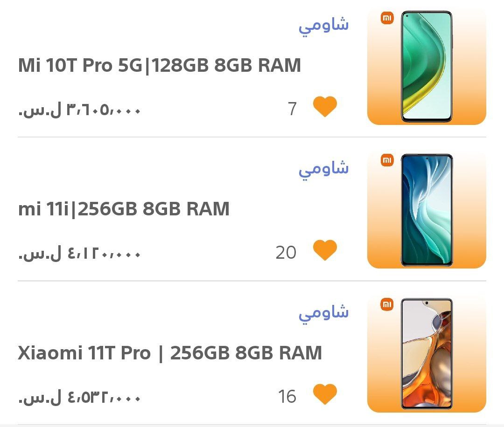Open Mi 10T Pro 5G|128GB 8GB RAM title
This screenshot has height=427, width=504.
(160, 65)
